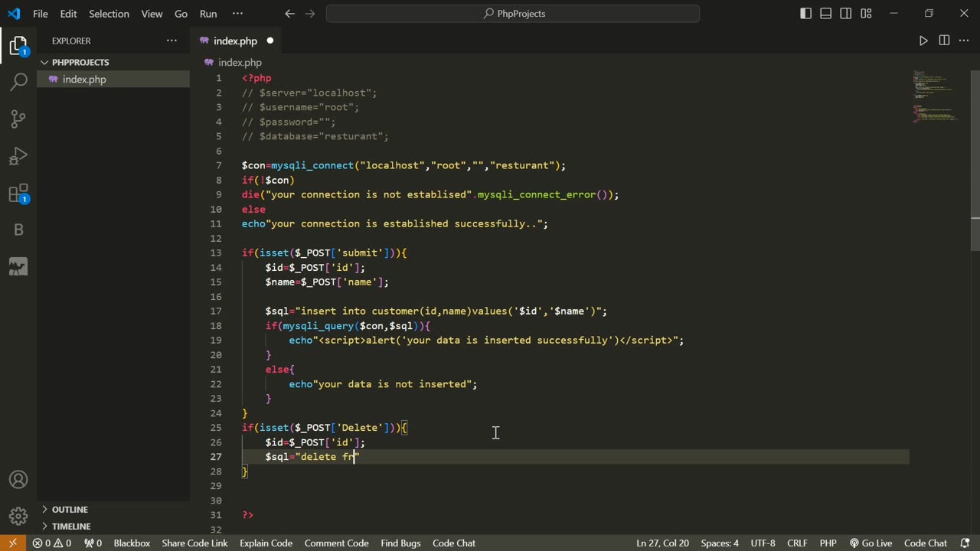Click Code Chat next to Find Bugs
The width and height of the screenshot is (980, 551).
pyautogui.click(x=454, y=543)
